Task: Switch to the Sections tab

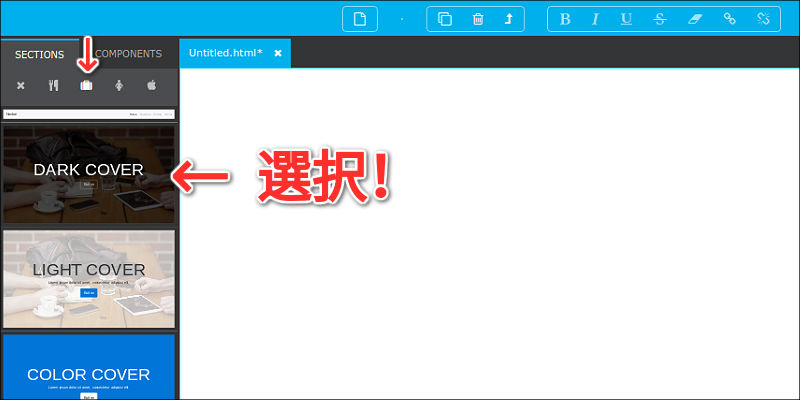Action: pyautogui.click(x=40, y=54)
